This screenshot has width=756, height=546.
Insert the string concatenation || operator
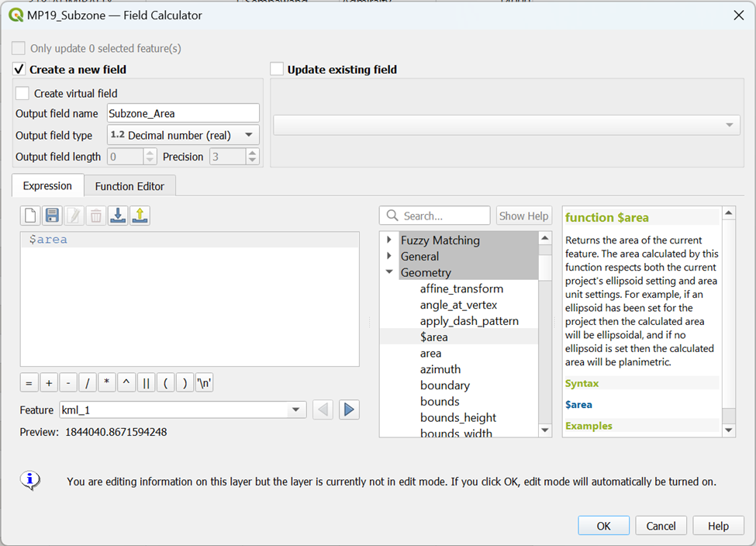146,382
